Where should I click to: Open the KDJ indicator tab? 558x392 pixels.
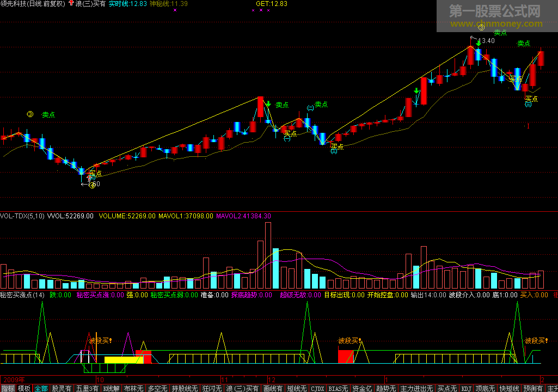pos(466,388)
